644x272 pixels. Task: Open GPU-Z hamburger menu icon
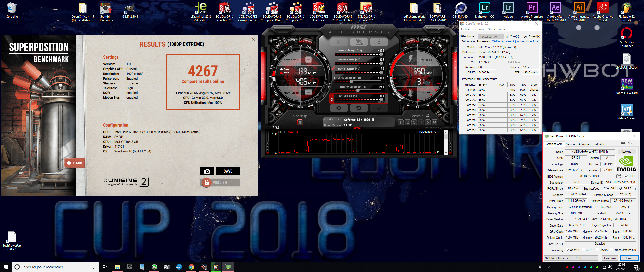(636, 143)
